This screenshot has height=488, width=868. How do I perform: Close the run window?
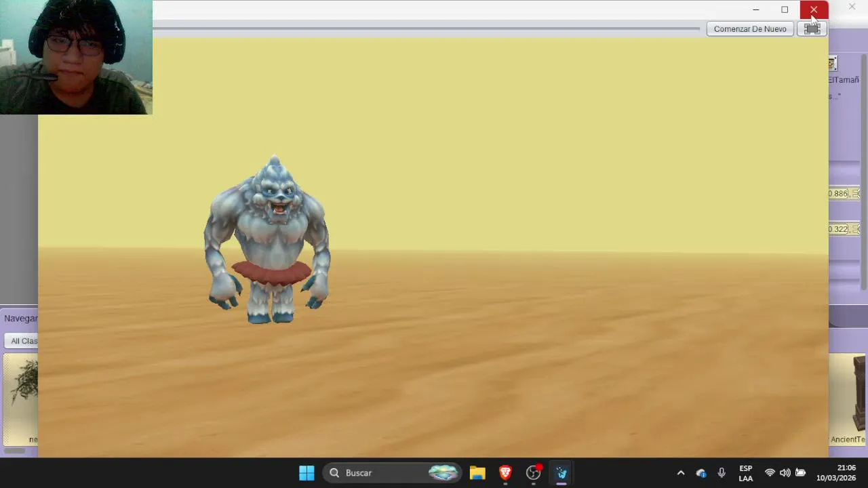click(813, 9)
